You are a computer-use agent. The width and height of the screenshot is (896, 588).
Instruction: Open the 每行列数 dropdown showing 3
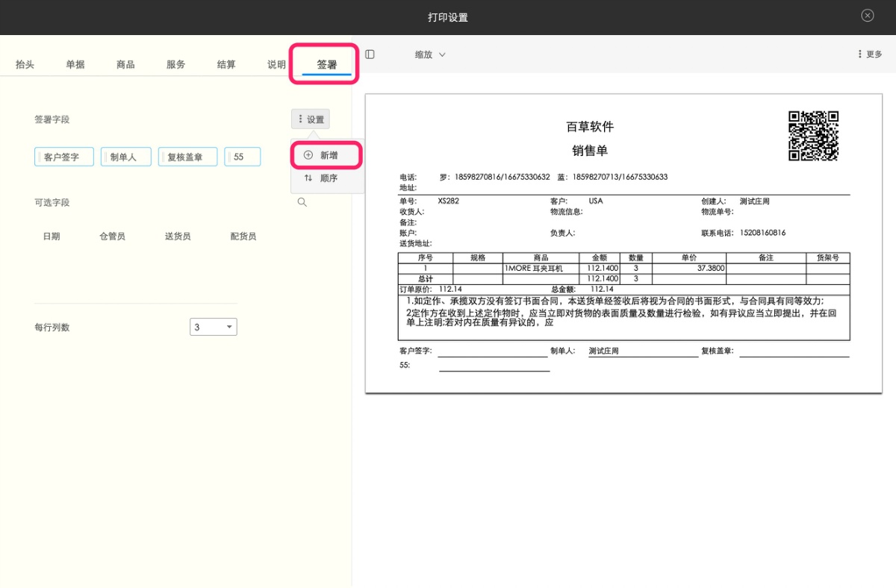coord(214,327)
